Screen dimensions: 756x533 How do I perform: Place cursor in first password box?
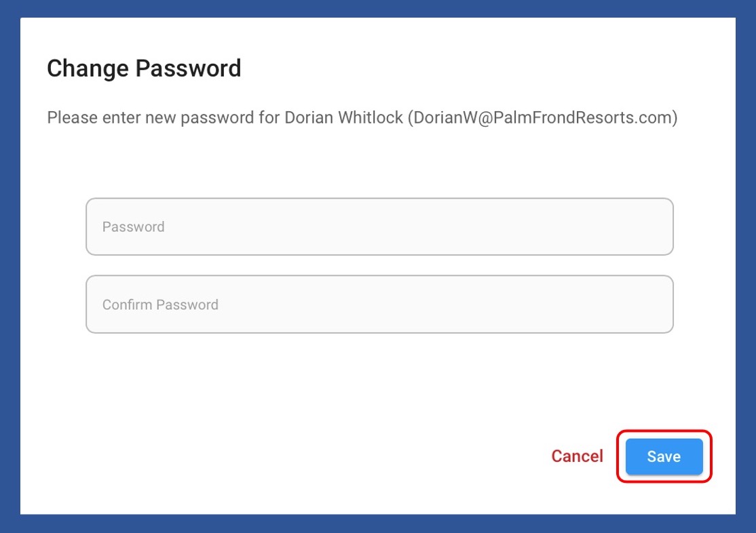pos(379,226)
